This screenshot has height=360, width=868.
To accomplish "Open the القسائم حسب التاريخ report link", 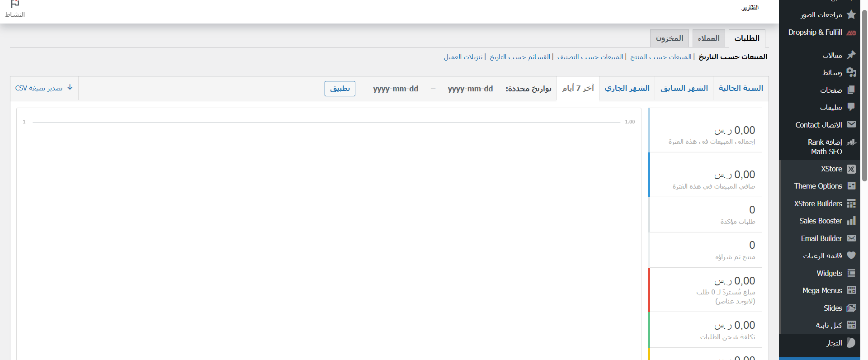I will tap(520, 57).
